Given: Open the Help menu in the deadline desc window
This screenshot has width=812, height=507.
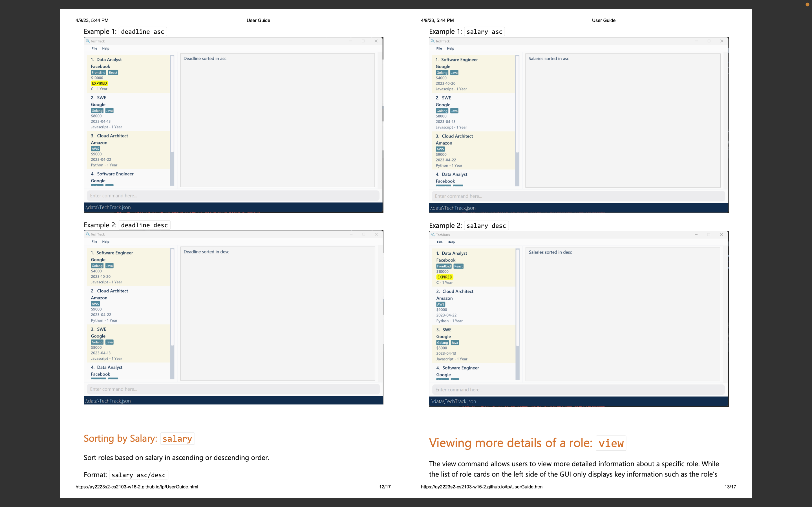Looking at the screenshot, I should (106, 242).
